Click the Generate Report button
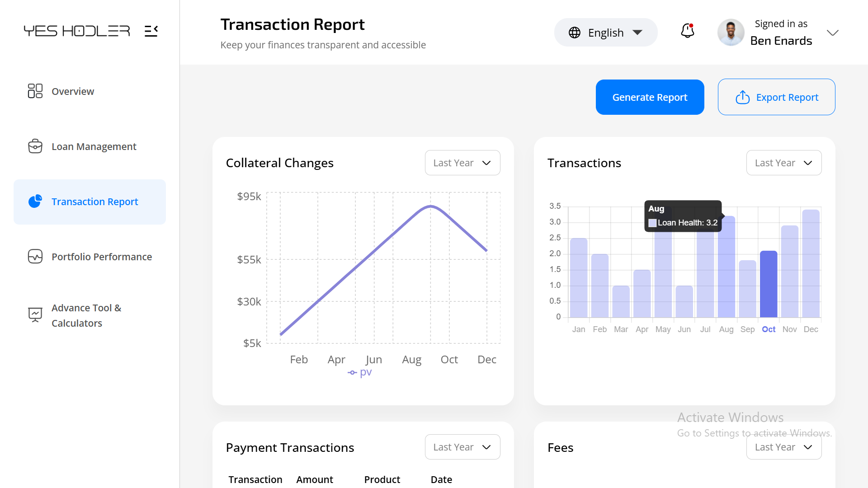This screenshot has width=868, height=488. 650,97
